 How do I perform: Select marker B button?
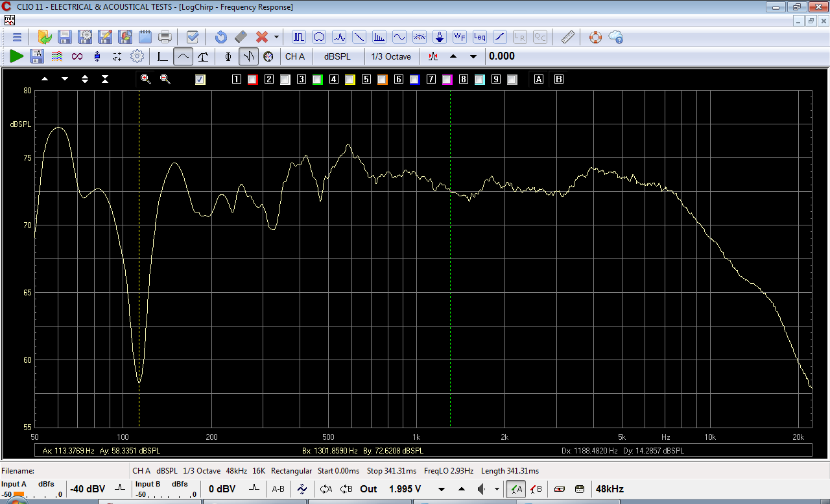point(559,80)
